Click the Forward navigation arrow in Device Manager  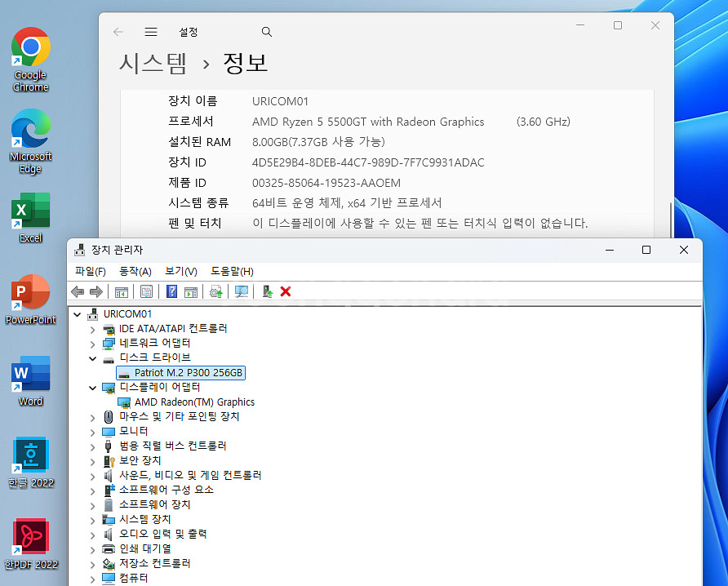(96, 291)
